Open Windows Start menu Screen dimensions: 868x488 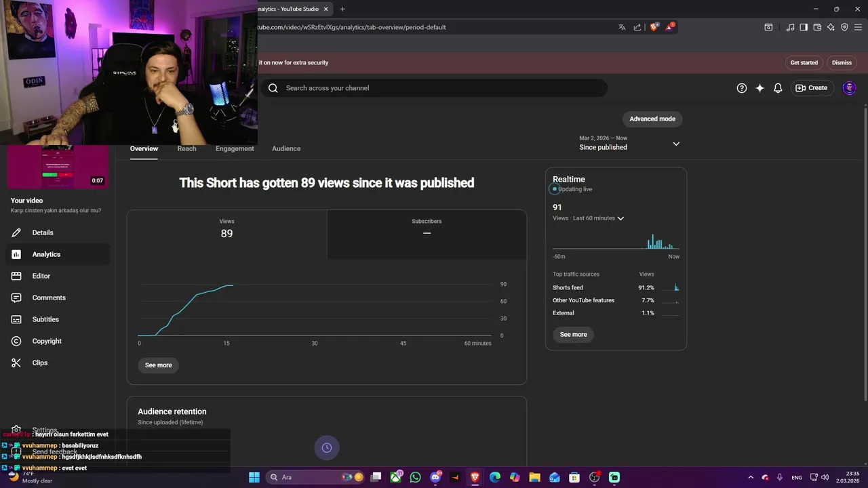tap(254, 477)
